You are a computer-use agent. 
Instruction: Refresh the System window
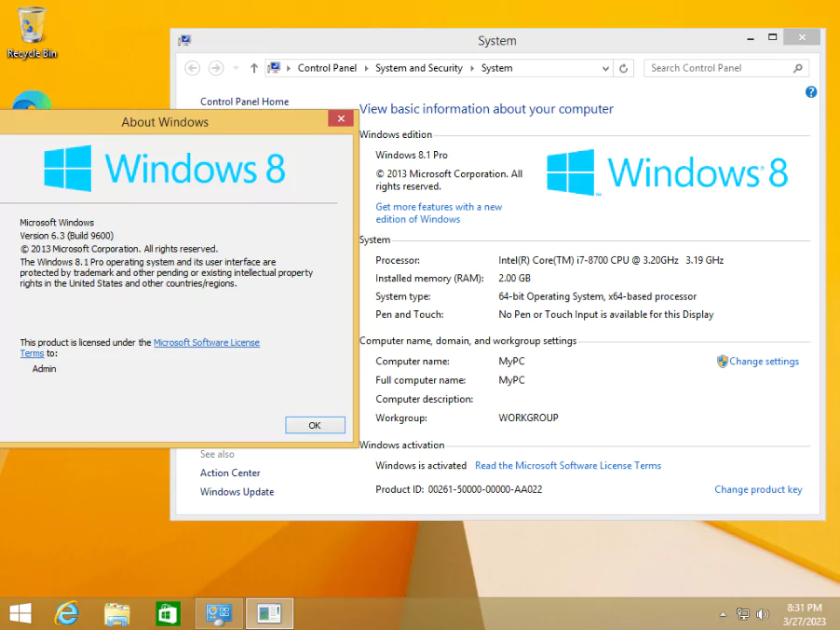coord(624,69)
